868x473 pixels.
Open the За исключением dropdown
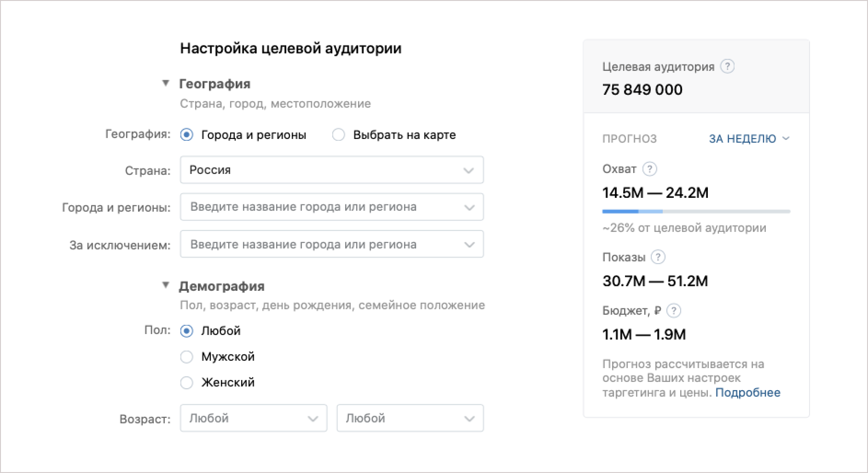pos(332,244)
